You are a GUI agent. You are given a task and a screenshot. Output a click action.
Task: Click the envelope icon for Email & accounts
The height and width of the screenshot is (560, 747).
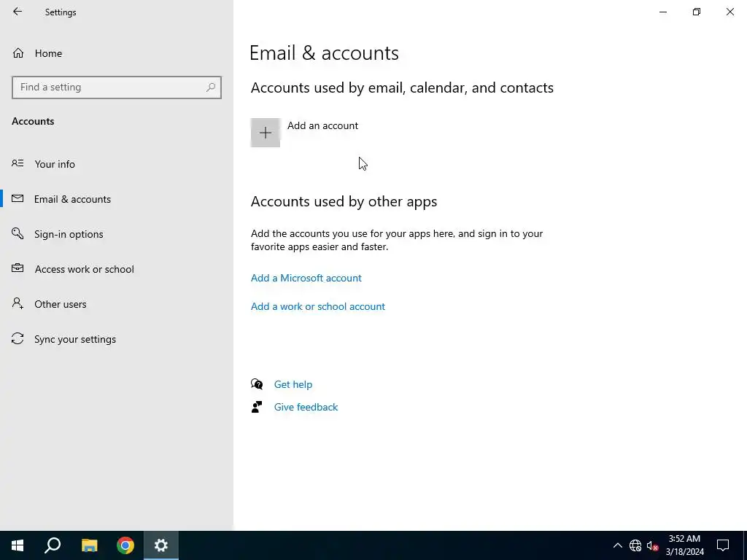click(x=18, y=198)
